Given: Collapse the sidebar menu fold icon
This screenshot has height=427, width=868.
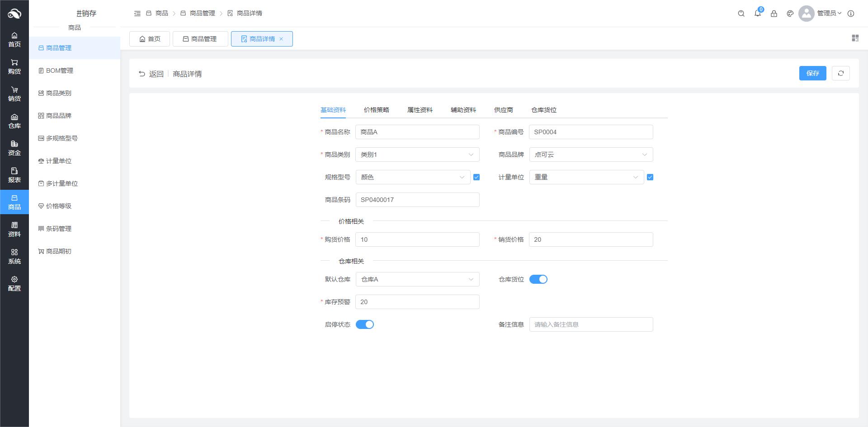Looking at the screenshot, I should (x=137, y=14).
